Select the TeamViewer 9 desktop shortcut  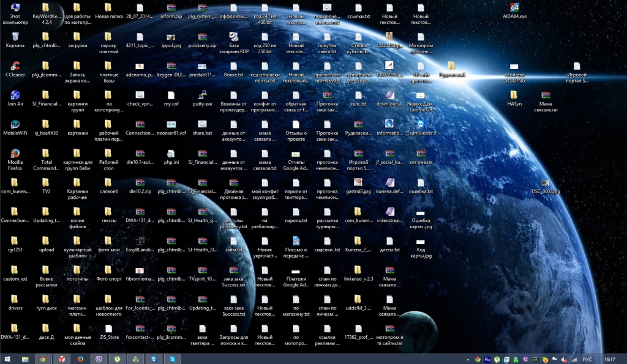coord(421,124)
